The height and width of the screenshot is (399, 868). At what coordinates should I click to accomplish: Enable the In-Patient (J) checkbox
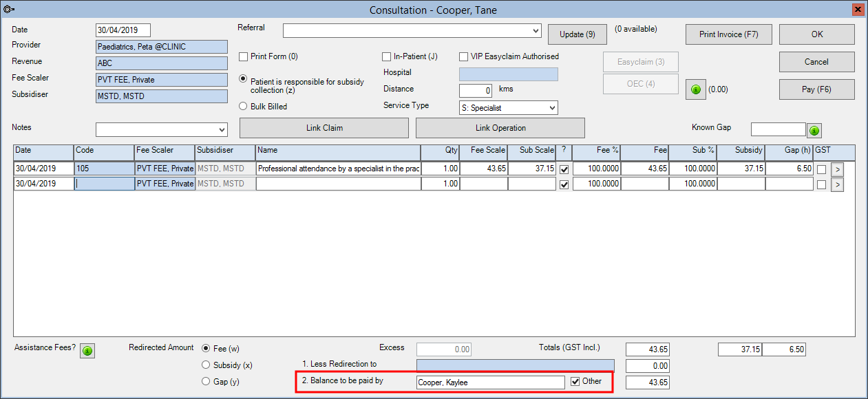pos(386,56)
